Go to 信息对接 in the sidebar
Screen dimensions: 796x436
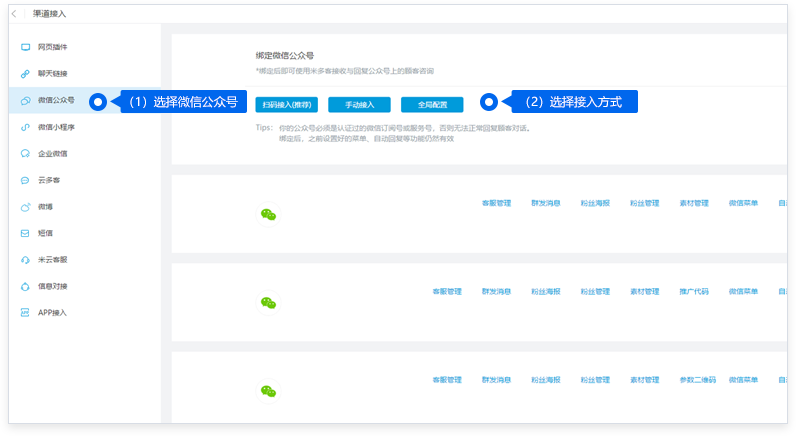(53, 286)
